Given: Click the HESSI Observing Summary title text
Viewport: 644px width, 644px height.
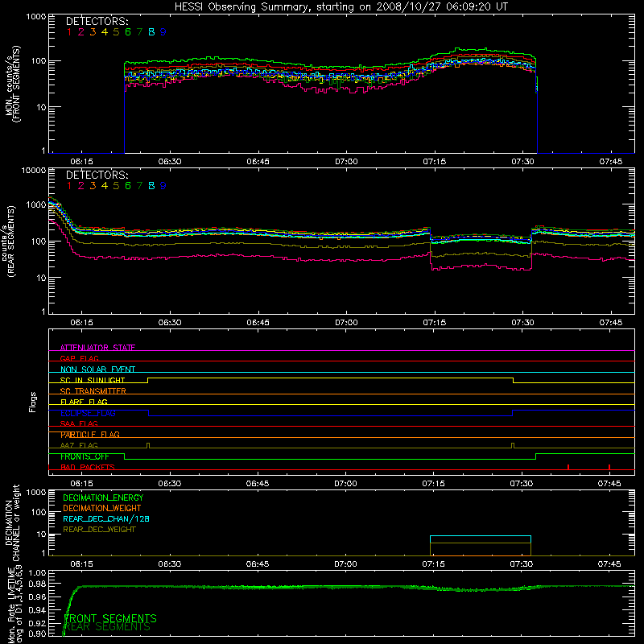Looking at the screenshot, I should (341, 6).
